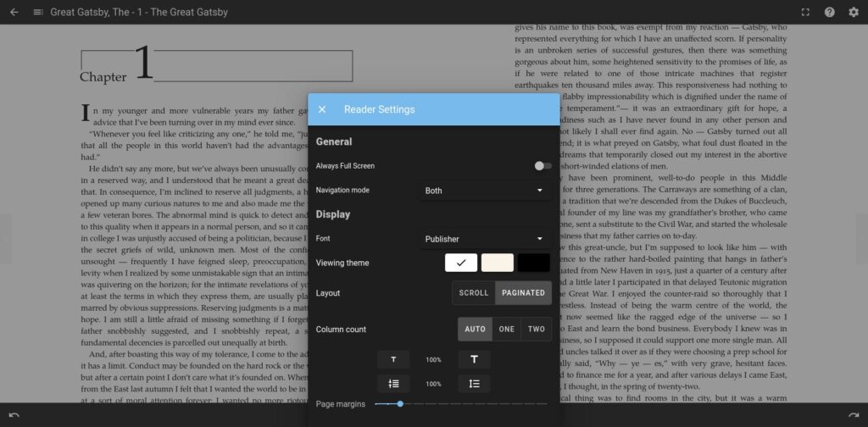Click the undo arrow at bottom left

pos(14,415)
